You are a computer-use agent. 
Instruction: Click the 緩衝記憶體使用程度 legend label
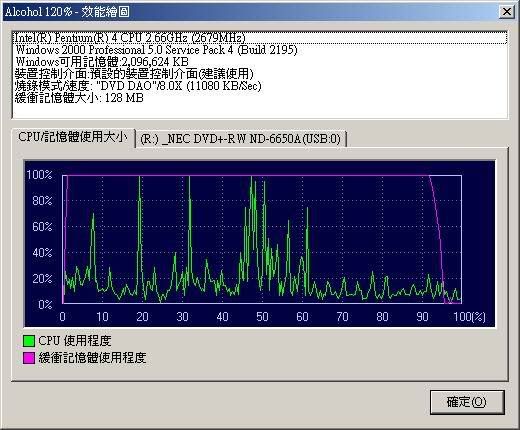(x=92, y=358)
